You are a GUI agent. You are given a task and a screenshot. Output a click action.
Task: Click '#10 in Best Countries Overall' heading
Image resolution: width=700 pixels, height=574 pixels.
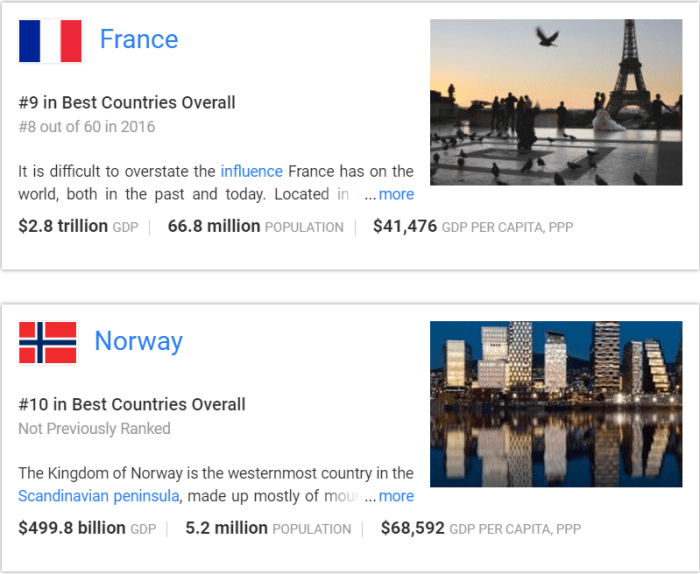132,405
